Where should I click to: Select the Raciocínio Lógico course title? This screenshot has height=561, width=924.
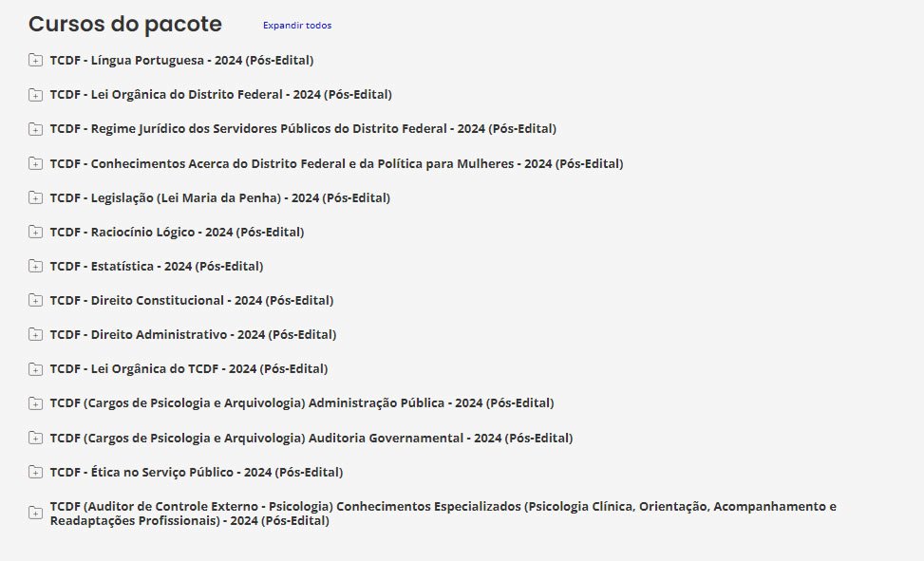coord(177,232)
